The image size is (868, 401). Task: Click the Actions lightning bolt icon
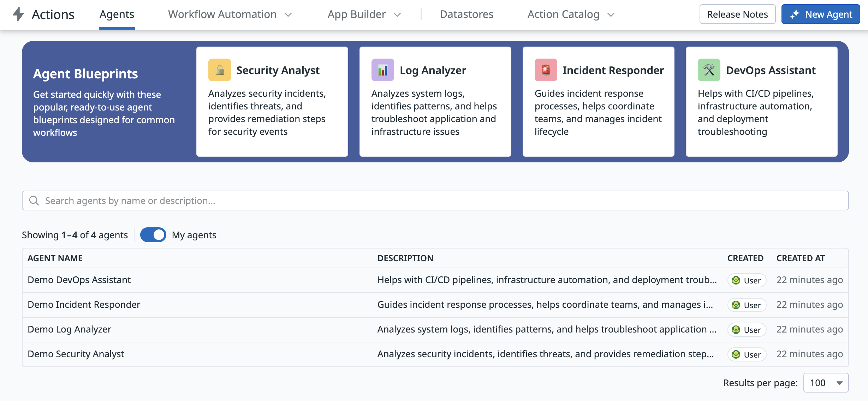tap(18, 14)
